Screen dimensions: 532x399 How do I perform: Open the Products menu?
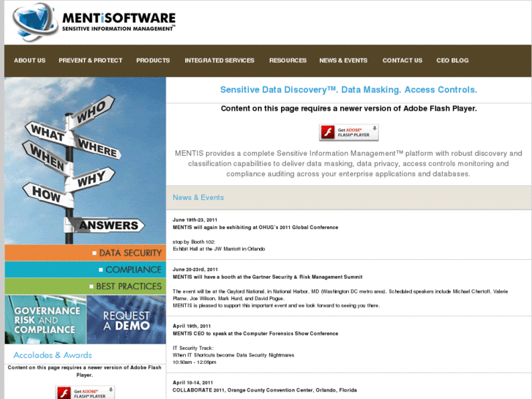[x=153, y=61]
